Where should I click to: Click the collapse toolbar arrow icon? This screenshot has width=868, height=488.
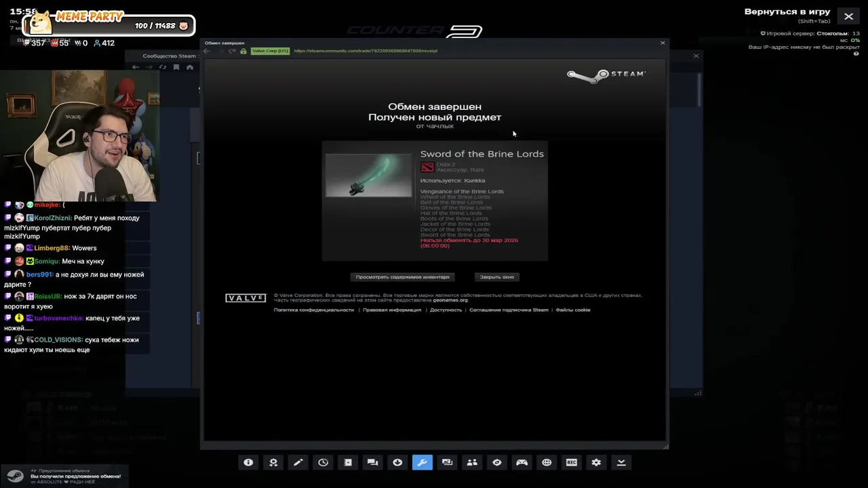(621, 462)
